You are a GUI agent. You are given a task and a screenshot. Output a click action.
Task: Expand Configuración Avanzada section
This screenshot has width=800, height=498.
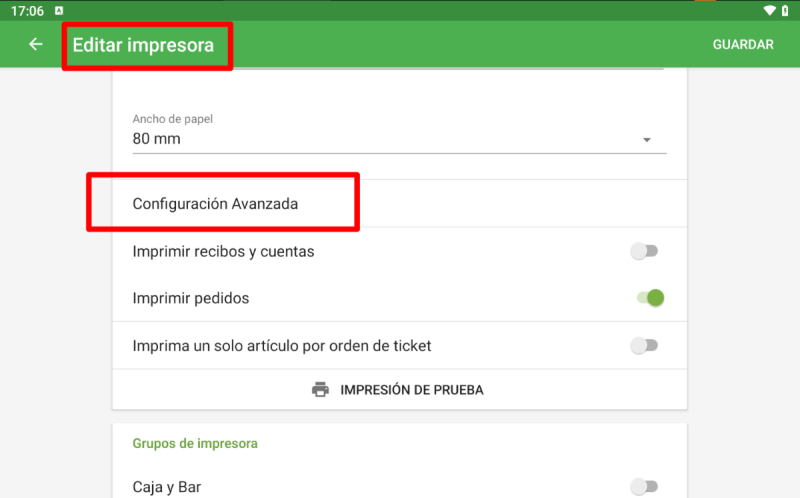point(399,204)
